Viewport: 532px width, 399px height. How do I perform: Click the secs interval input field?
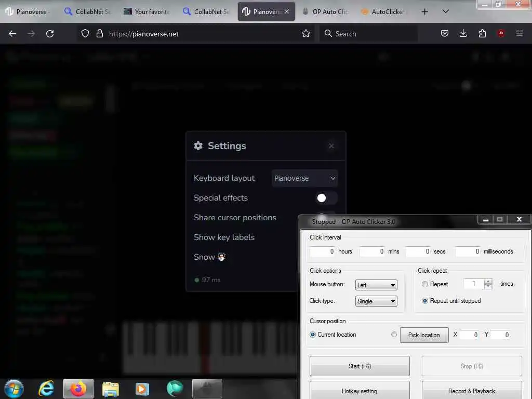(418, 251)
